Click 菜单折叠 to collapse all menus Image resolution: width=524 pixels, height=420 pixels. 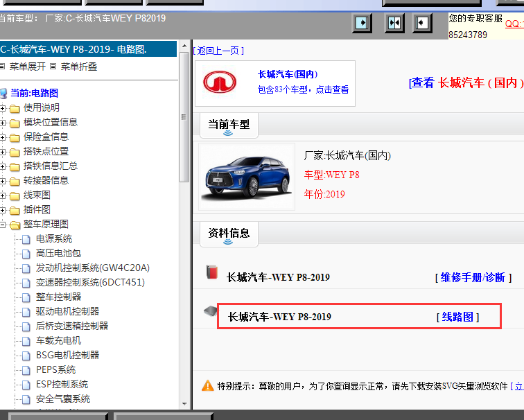[79, 67]
